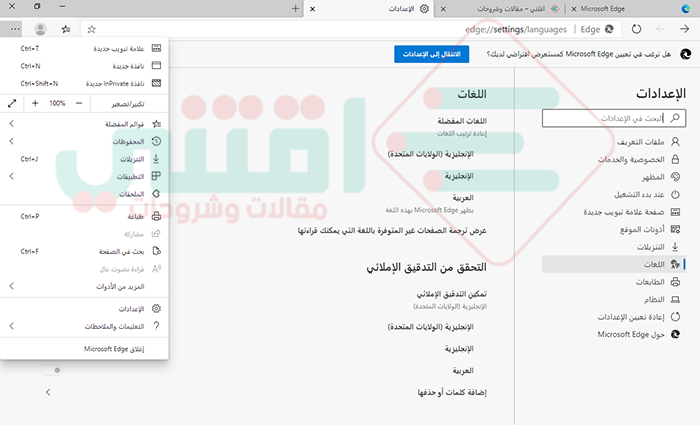Image resolution: width=700 pixels, height=425 pixels.
Task: Open التنزيلات section in settings sidebar
Action: point(614,246)
